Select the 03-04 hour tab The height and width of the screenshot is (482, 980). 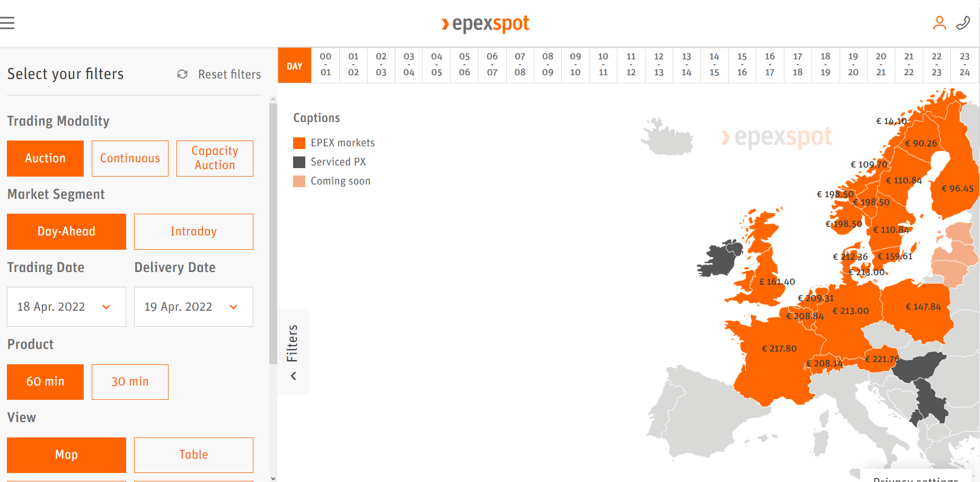tap(409, 65)
